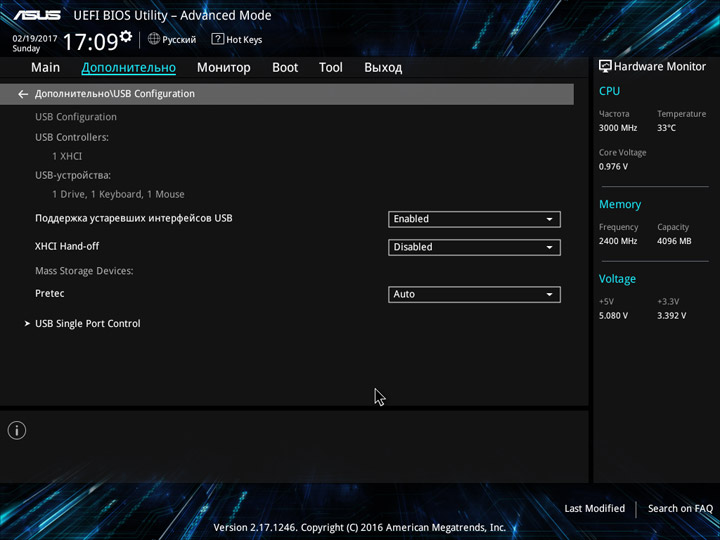Screen dimensions: 720x540
Task: Click the 5.080 V value
Action: click(613, 315)
